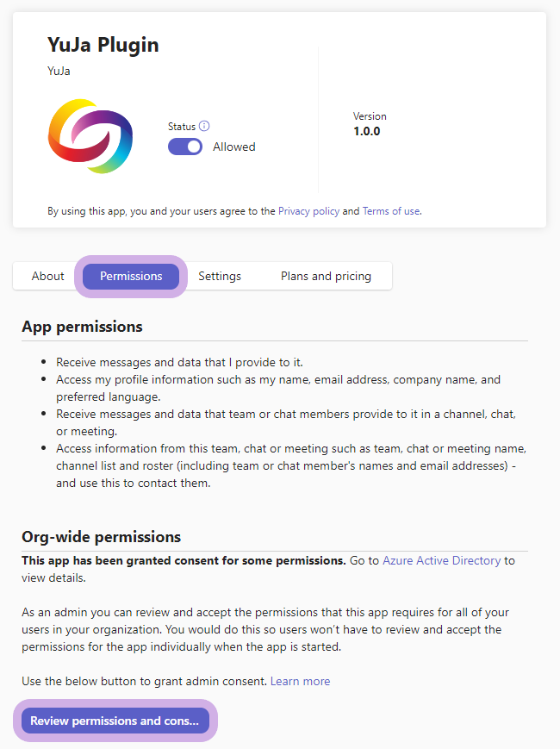Follow the Azure Active Directory link
The height and width of the screenshot is (749, 560).
(x=441, y=560)
